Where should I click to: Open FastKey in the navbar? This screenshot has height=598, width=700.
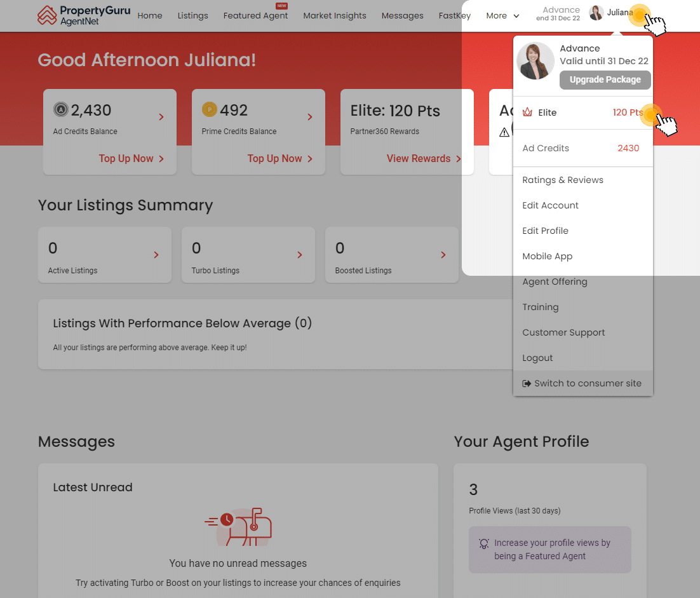(x=455, y=16)
